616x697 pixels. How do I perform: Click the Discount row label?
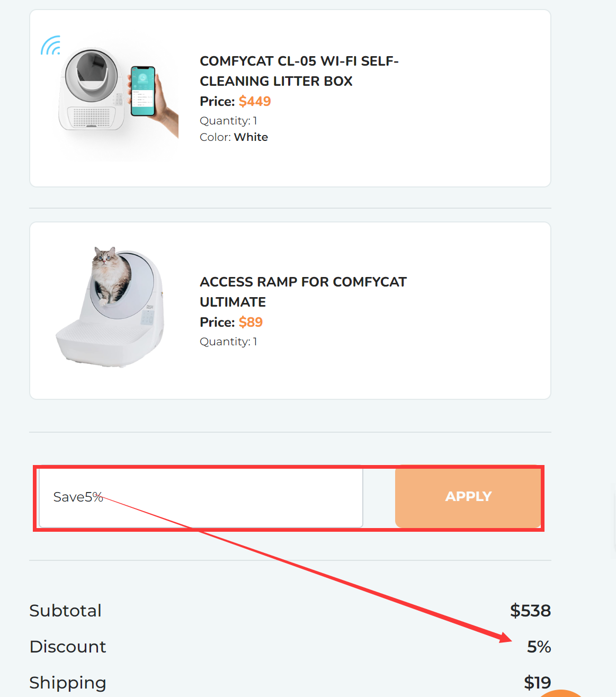click(68, 646)
